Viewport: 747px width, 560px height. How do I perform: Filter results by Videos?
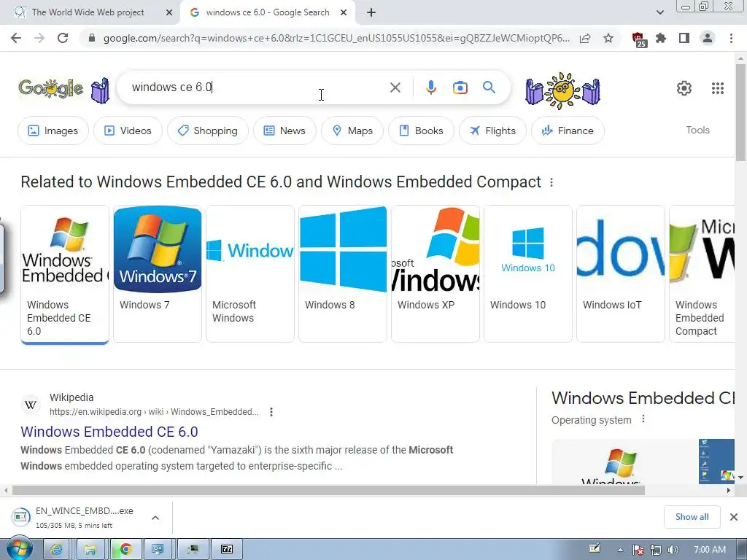tap(128, 131)
